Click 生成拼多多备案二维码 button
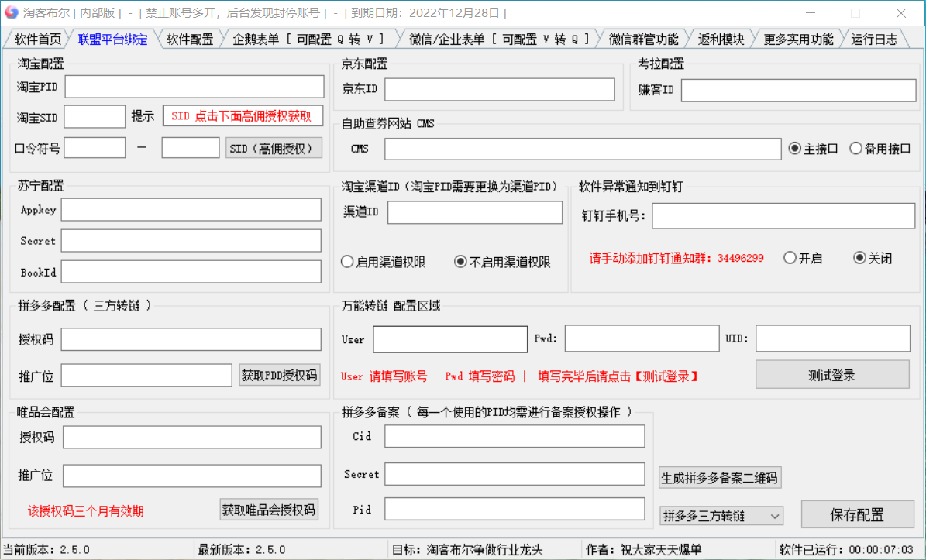This screenshot has height=560, width=926. pyautogui.click(x=720, y=477)
